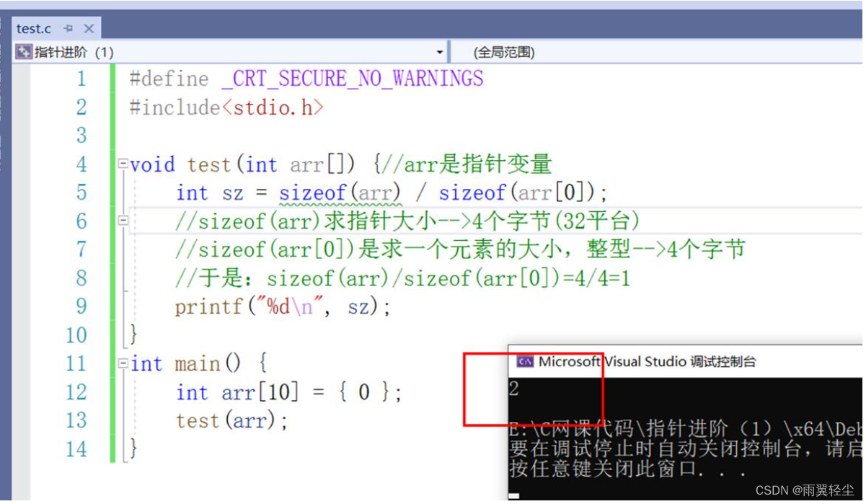This screenshot has width=866, height=504.
Task: Click the Microsoft Visual Studio 调试控制台 title
Action: (647, 362)
